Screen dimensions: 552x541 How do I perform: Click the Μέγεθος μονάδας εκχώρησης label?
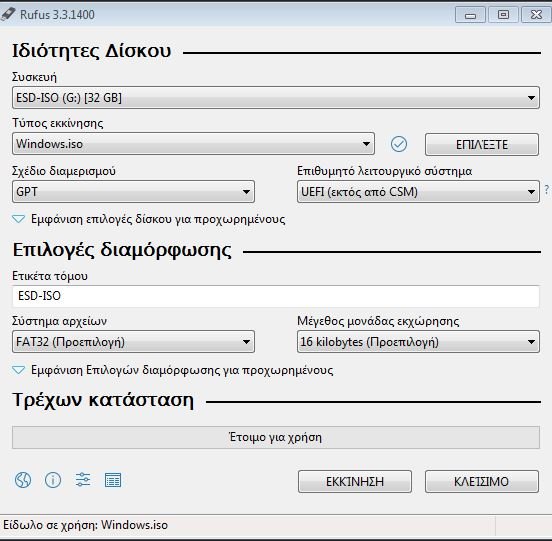coord(378,321)
